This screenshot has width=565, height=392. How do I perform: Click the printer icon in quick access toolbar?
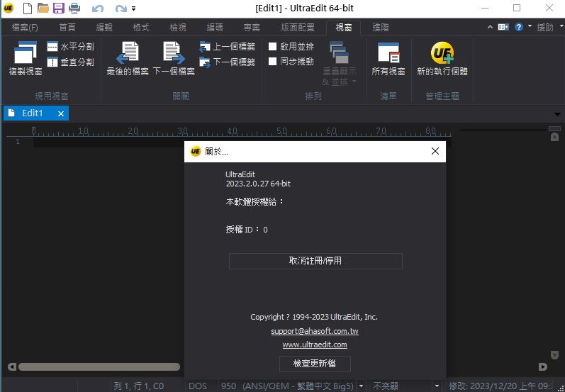click(x=74, y=8)
